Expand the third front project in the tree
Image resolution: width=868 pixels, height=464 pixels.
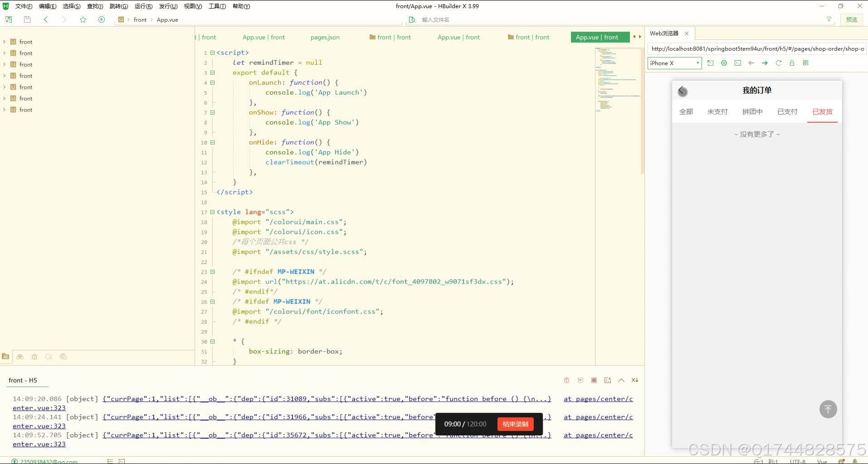click(5, 64)
